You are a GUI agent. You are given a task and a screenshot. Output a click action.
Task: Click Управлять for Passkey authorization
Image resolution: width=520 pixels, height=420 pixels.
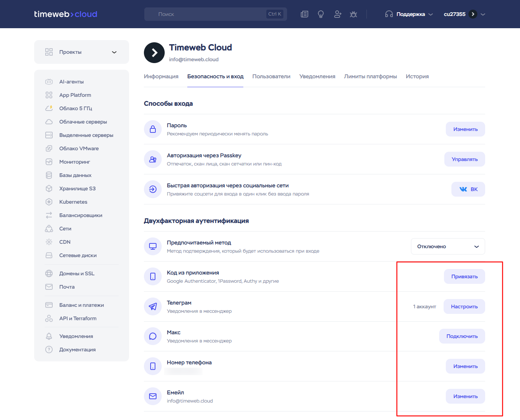tap(465, 159)
